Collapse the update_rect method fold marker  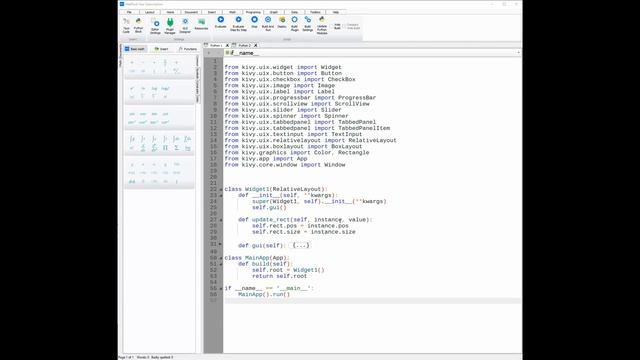[221, 220]
